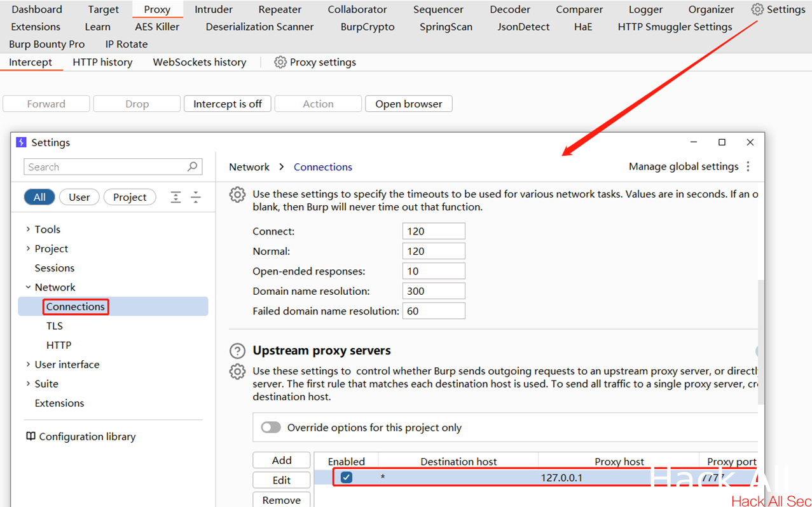Viewport: 812px width, 507px height.
Task: Switch to the Comparer tab
Action: point(579,10)
